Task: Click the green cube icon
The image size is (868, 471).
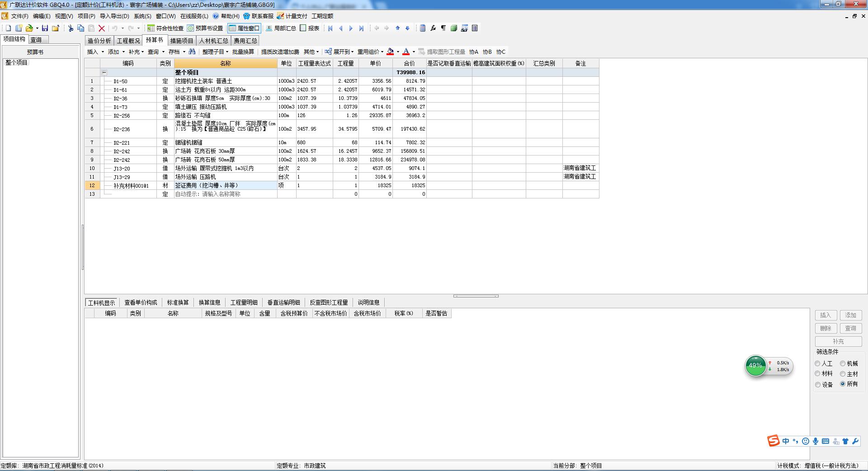Action: pos(454,28)
